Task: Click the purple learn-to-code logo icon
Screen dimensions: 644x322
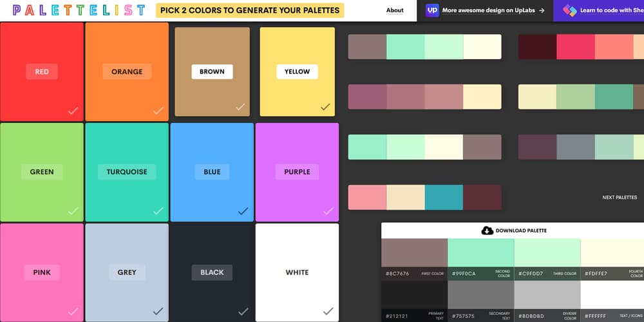Action: pos(569,10)
